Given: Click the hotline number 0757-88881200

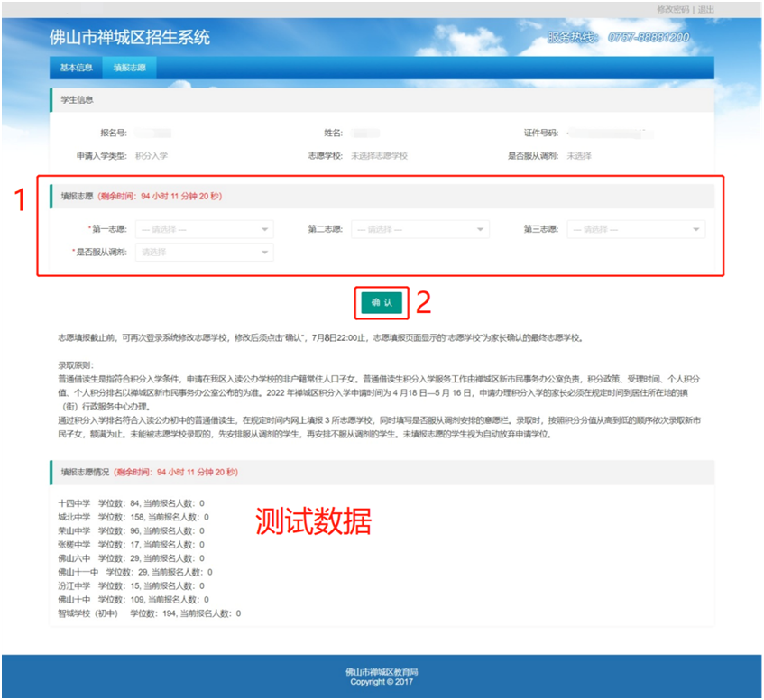Looking at the screenshot, I should 649,38.
